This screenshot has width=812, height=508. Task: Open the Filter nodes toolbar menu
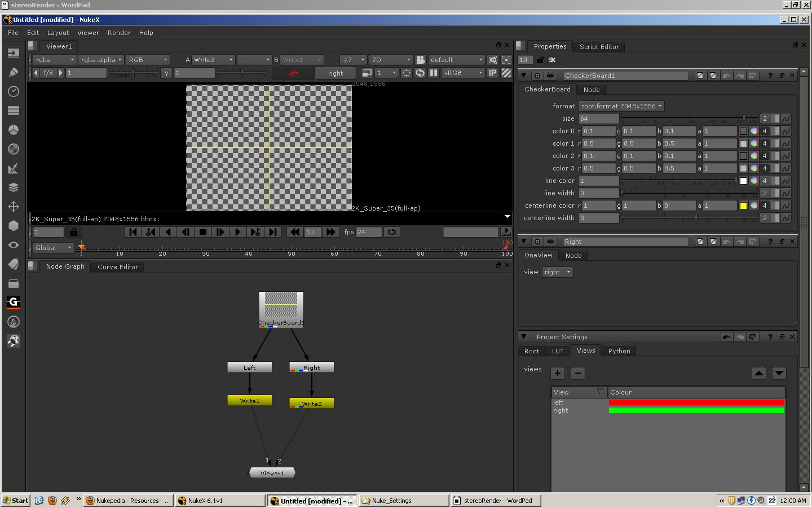pos(14,149)
